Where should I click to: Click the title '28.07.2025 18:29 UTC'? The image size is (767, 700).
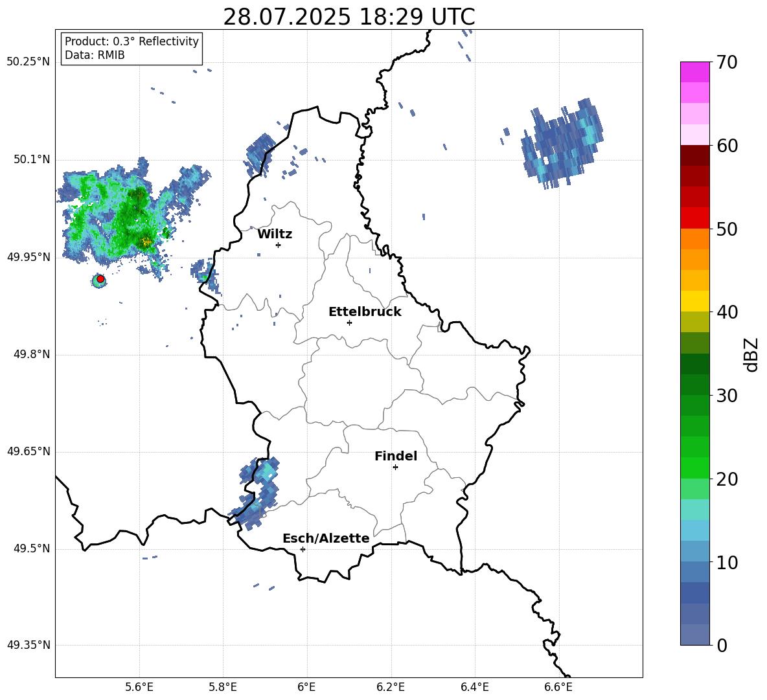pos(349,17)
